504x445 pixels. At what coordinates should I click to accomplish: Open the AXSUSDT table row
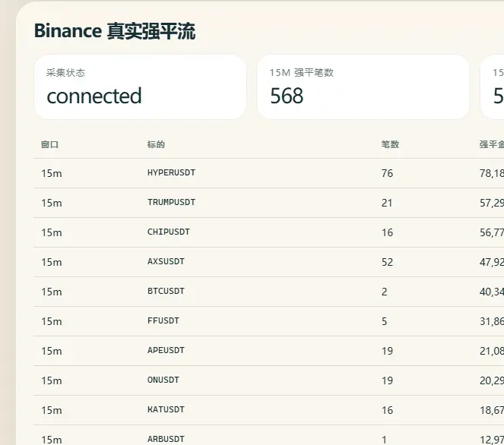(268, 262)
